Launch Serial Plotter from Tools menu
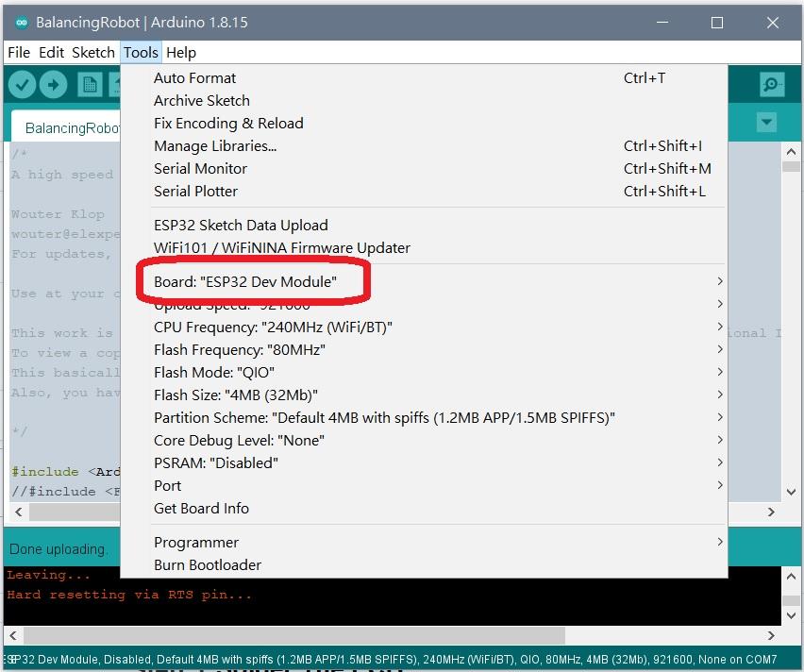 [424, 191]
